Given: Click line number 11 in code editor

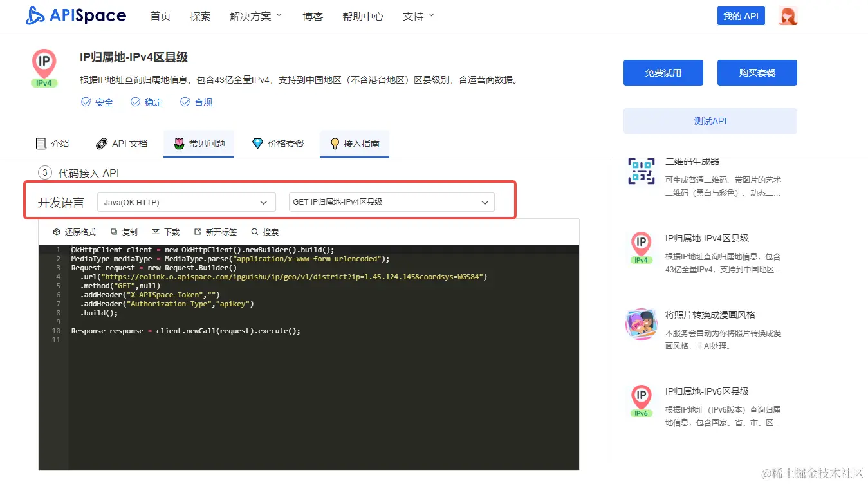Looking at the screenshot, I should [57, 340].
